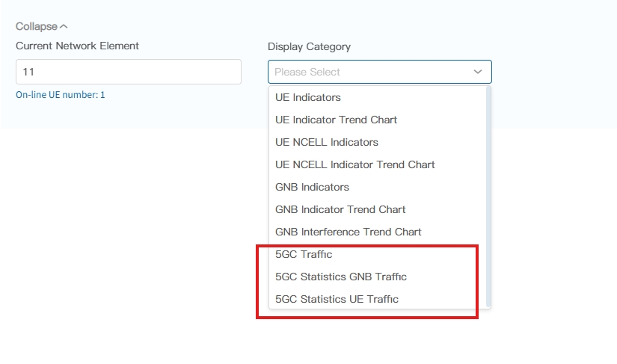Image resolution: width=617 pixels, height=364 pixels.
Task: Pick UE NCELL Indicators option
Action: (327, 142)
